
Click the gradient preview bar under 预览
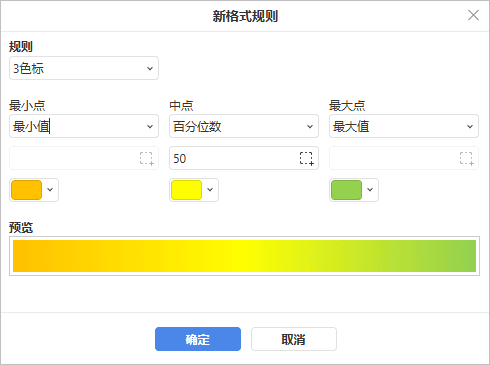pos(244,256)
